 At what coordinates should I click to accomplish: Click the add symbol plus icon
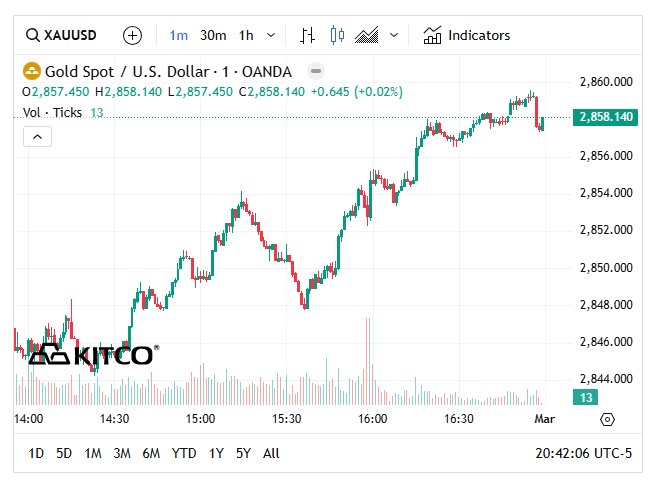[132, 35]
